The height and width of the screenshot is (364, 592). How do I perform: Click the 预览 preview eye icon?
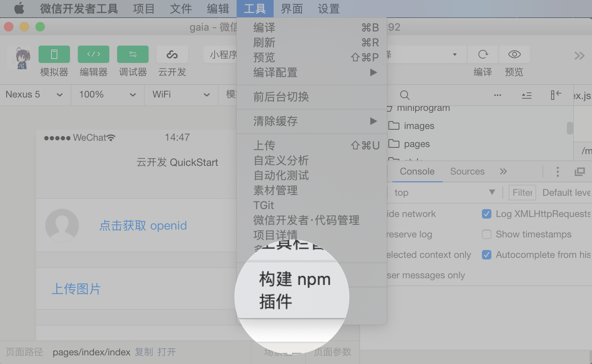(514, 54)
